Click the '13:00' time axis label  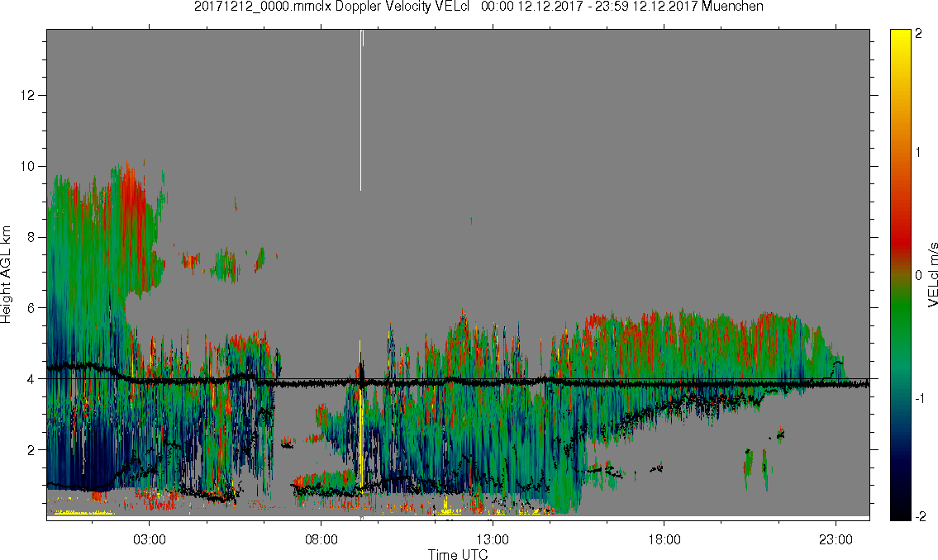pyautogui.click(x=493, y=539)
